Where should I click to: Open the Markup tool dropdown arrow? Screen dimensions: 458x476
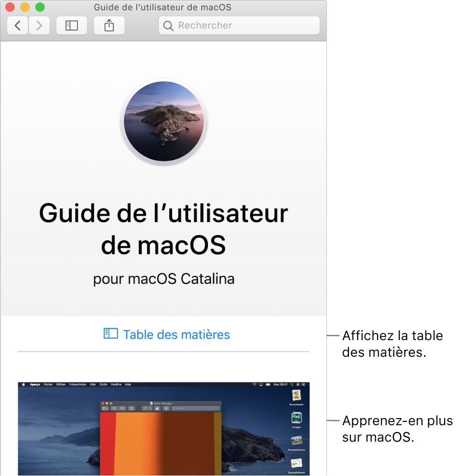pyautogui.click(x=150, y=408)
